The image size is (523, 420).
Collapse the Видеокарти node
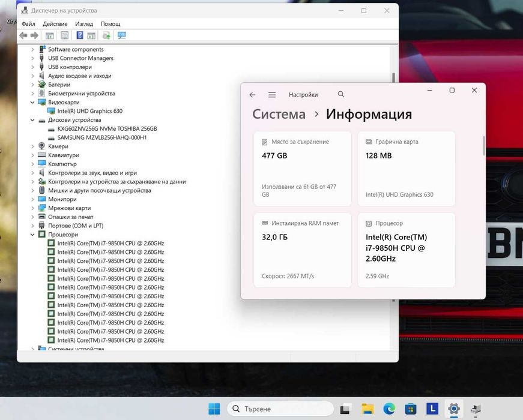pos(32,103)
